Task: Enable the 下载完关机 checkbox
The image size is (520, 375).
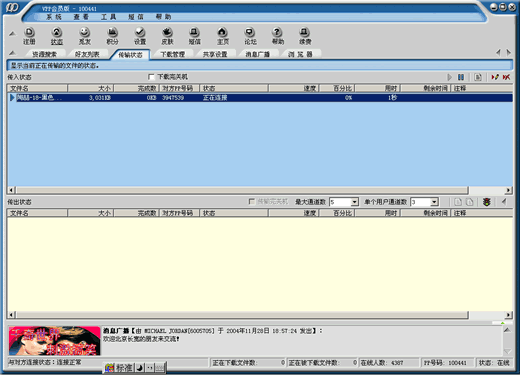Action: pyautogui.click(x=151, y=77)
